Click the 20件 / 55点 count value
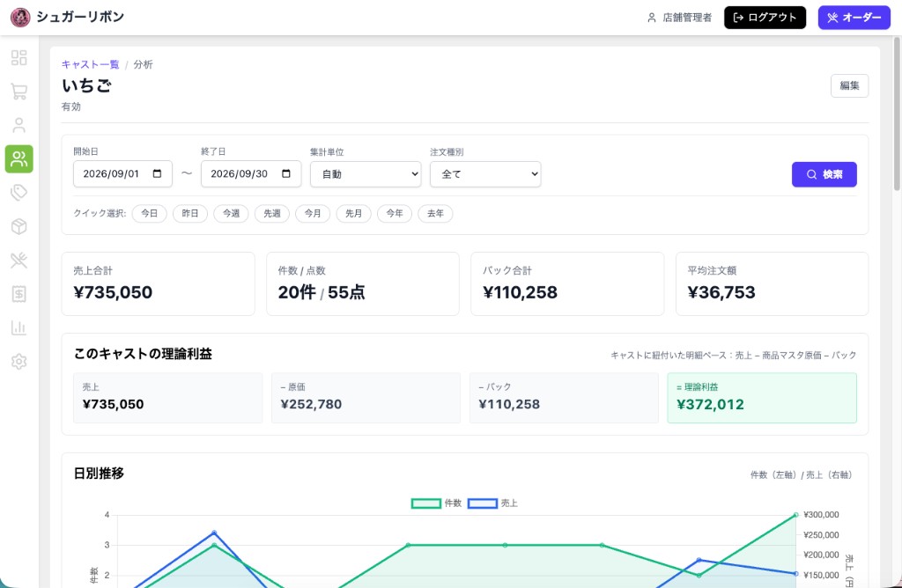This screenshot has width=902, height=588. point(321,292)
